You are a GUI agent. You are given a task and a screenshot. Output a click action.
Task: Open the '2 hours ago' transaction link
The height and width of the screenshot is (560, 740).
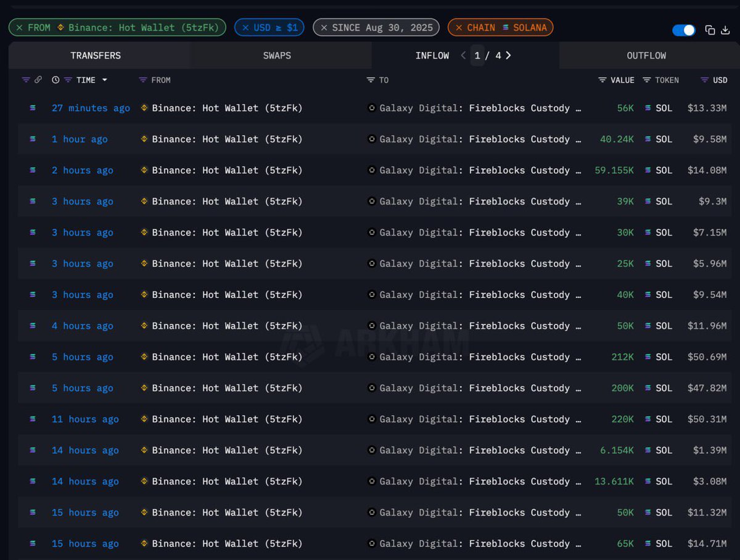point(83,170)
